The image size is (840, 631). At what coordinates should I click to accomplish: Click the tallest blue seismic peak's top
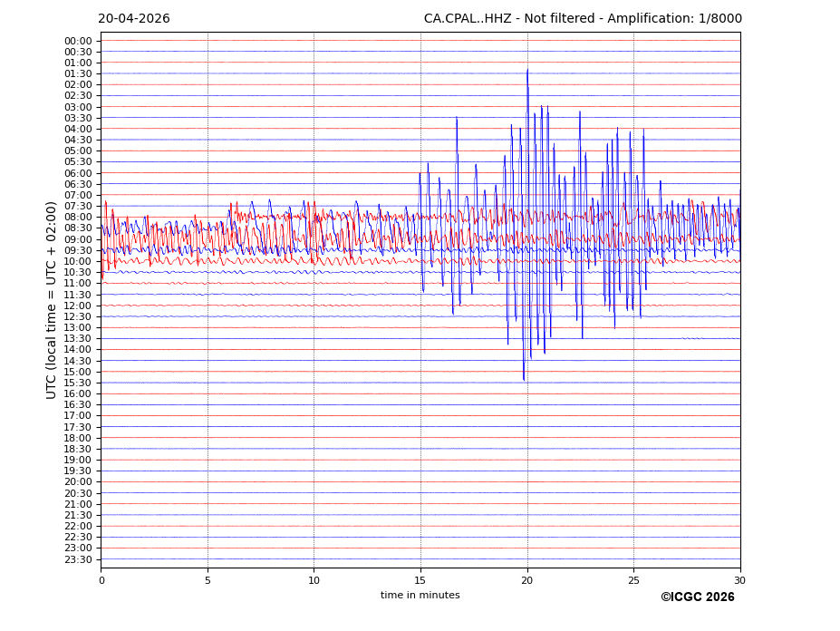tap(527, 70)
